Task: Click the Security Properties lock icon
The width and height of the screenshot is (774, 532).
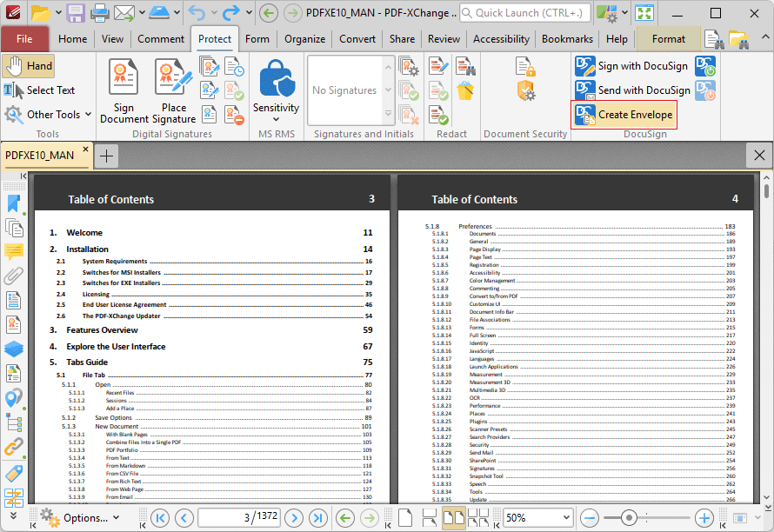Action: coord(524,67)
